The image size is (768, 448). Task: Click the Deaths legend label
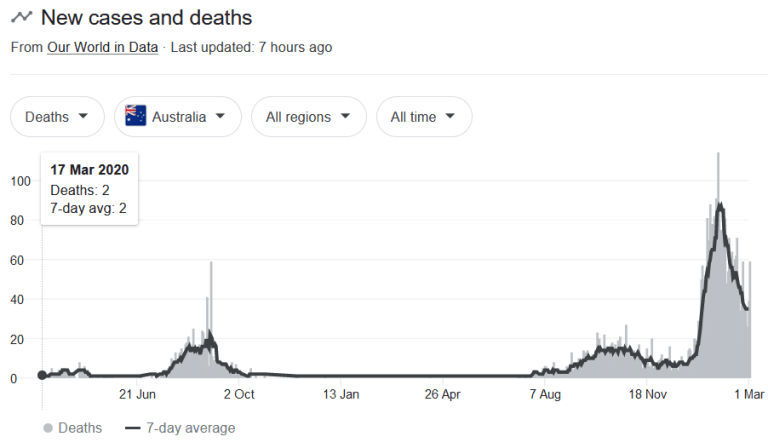[80, 428]
